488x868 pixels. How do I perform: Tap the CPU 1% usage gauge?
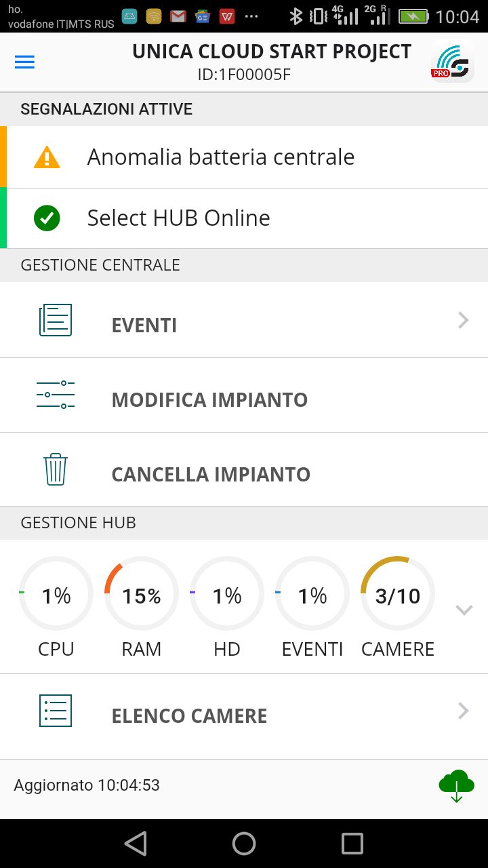pyautogui.click(x=56, y=595)
